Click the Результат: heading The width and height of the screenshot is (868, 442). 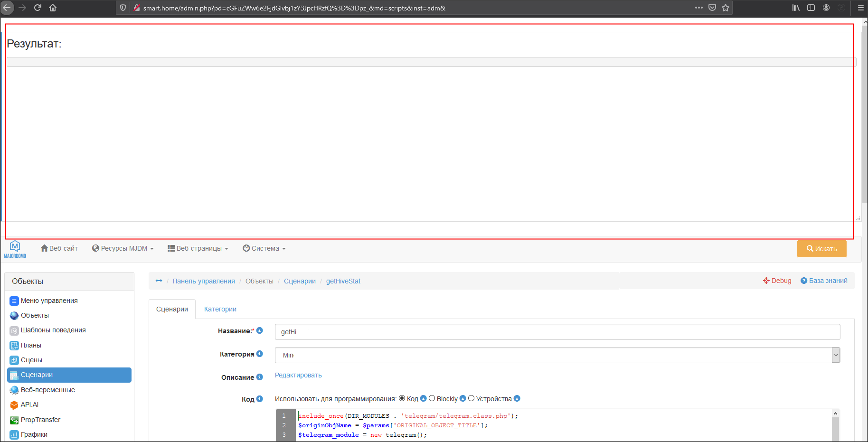pyautogui.click(x=34, y=44)
